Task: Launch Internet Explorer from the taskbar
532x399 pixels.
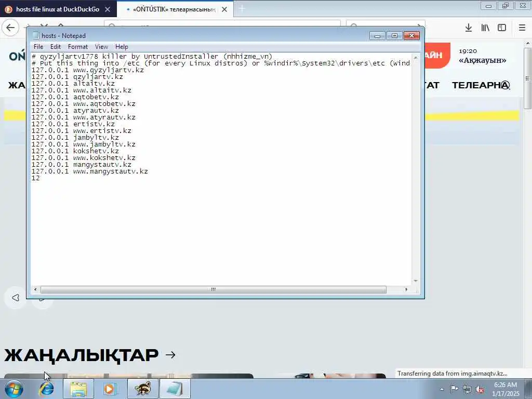Action: point(46,389)
